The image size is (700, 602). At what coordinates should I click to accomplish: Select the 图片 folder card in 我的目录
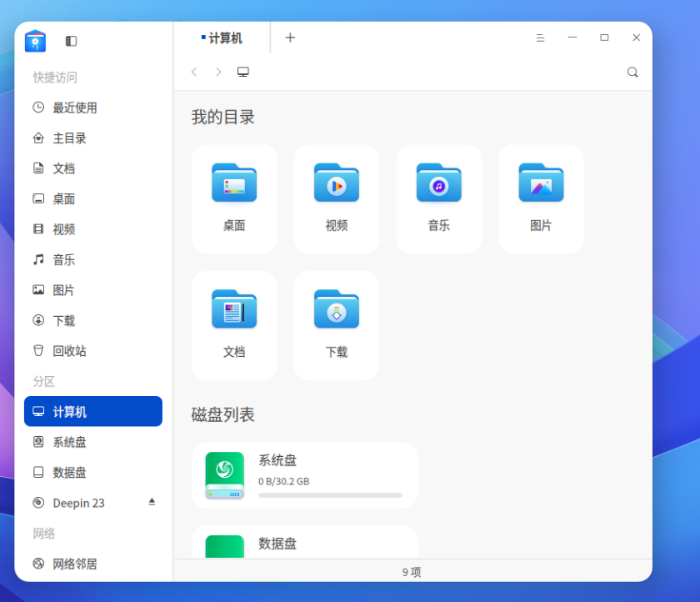coord(541,199)
